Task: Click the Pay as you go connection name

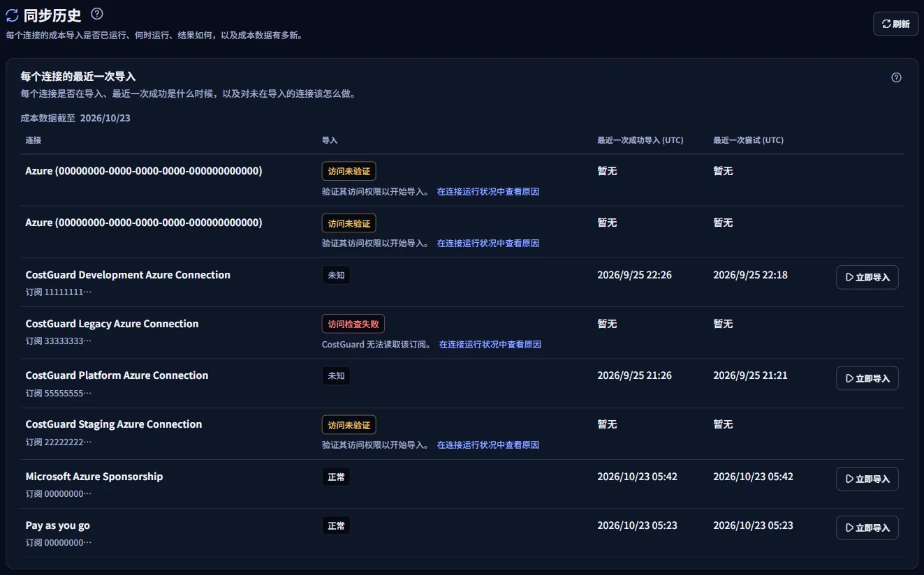Action: [x=58, y=525]
